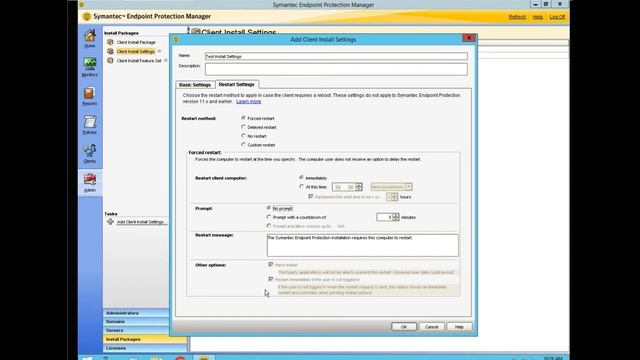640x360 pixels.
Task: Click the taskbar clock
Action: tap(553, 358)
